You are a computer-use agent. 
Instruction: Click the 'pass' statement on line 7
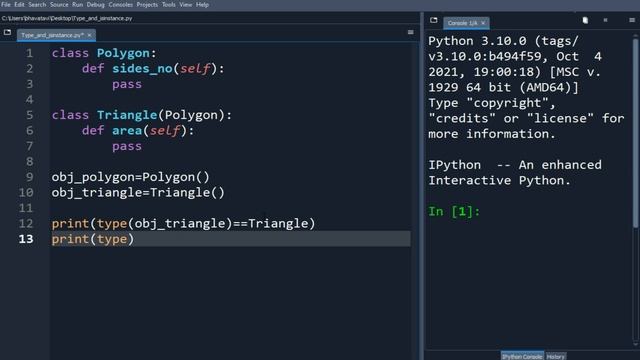127,146
